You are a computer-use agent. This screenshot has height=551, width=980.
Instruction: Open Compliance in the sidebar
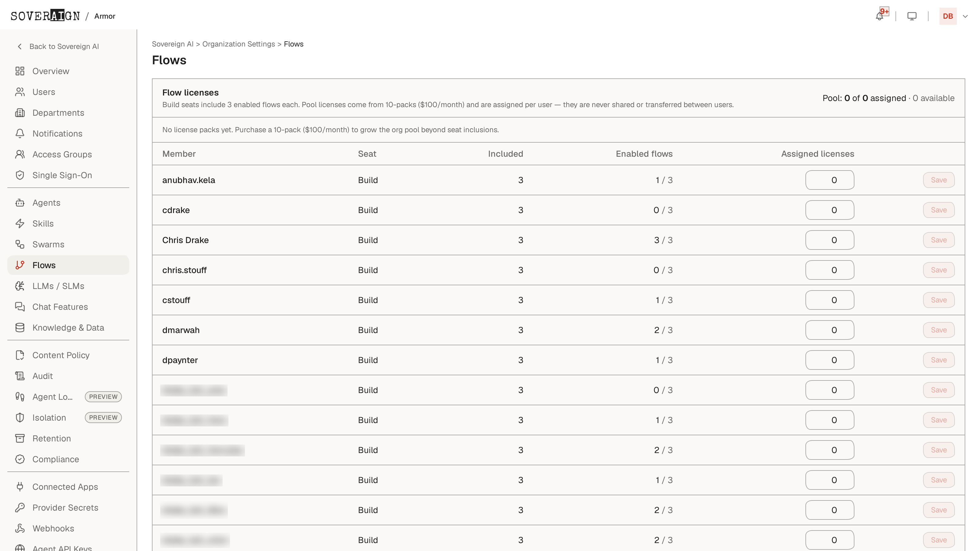(68, 459)
